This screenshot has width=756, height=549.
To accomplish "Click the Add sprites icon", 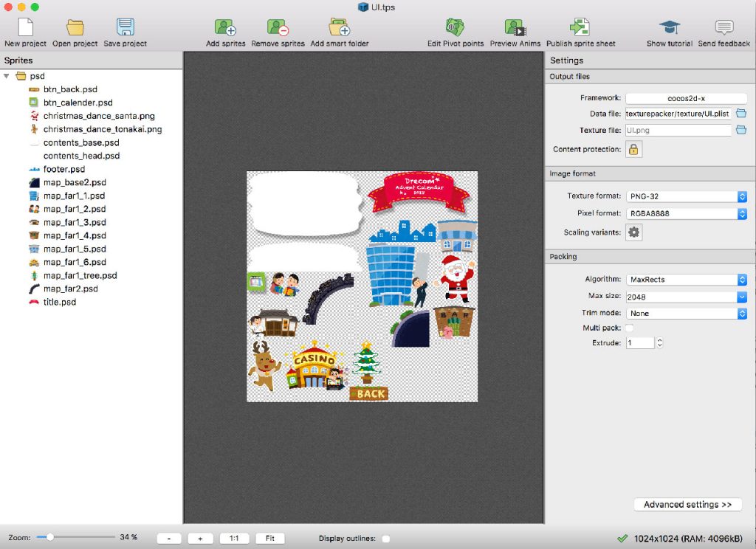I will pos(225,28).
